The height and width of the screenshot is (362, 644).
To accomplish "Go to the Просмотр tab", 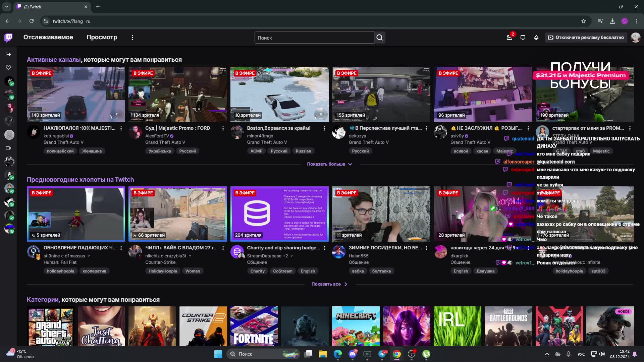I will pos(102,37).
